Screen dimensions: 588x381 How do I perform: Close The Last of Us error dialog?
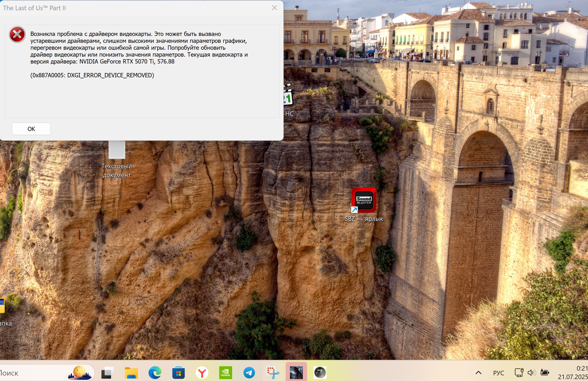tap(274, 8)
